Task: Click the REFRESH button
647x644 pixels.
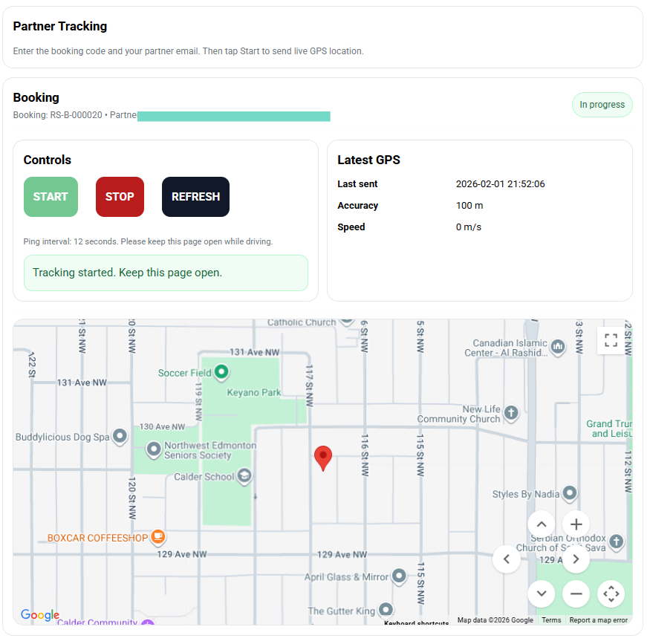Action: [195, 197]
